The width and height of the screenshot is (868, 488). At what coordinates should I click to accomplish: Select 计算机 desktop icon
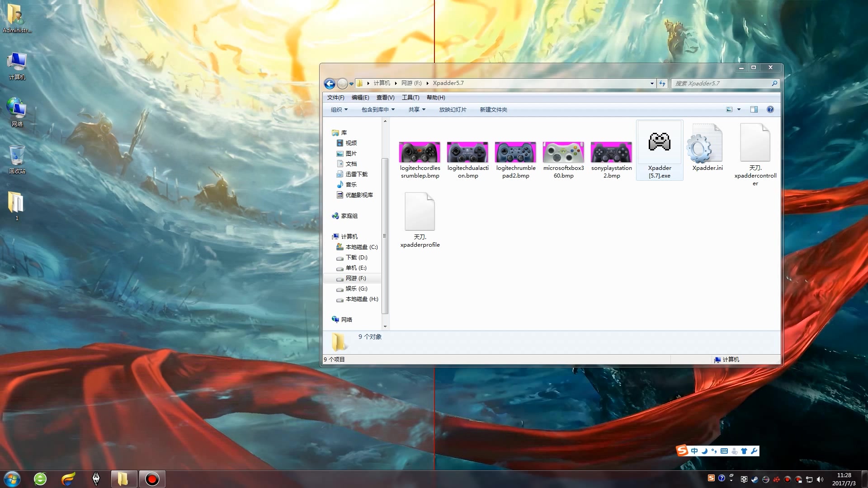coord(17,66)
